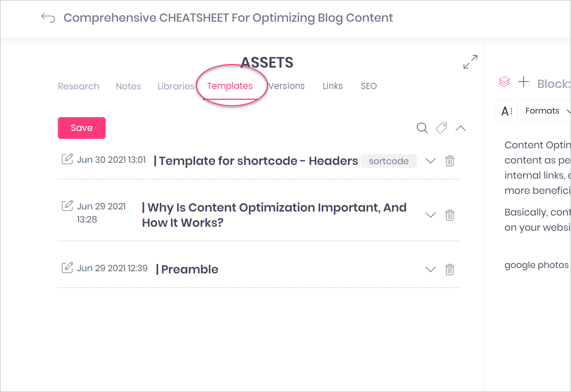Screen dimensions: 571x392
Task: Select the SEO tab
Action: [369, 86]
